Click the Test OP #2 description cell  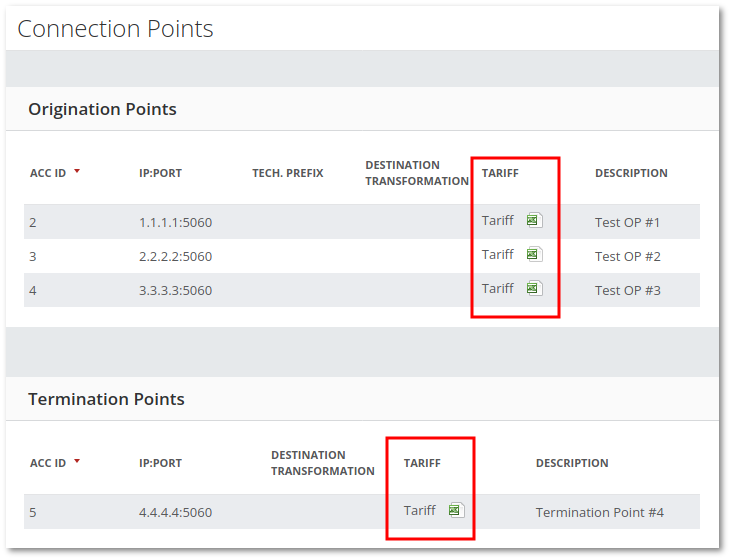[627, 256]
